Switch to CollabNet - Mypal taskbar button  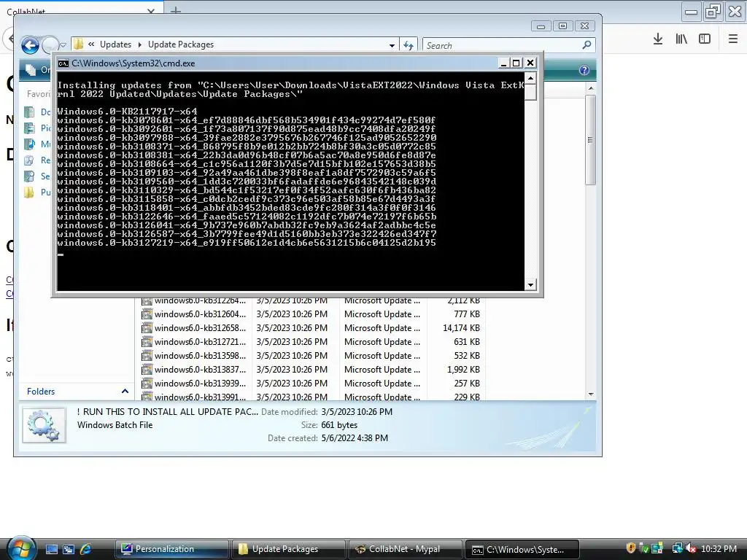405,550
